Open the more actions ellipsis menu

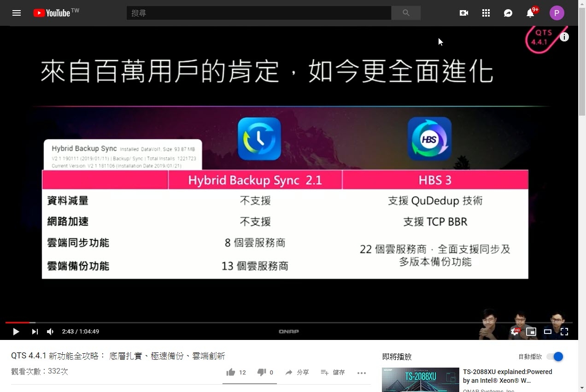click(x=362, y=373)
